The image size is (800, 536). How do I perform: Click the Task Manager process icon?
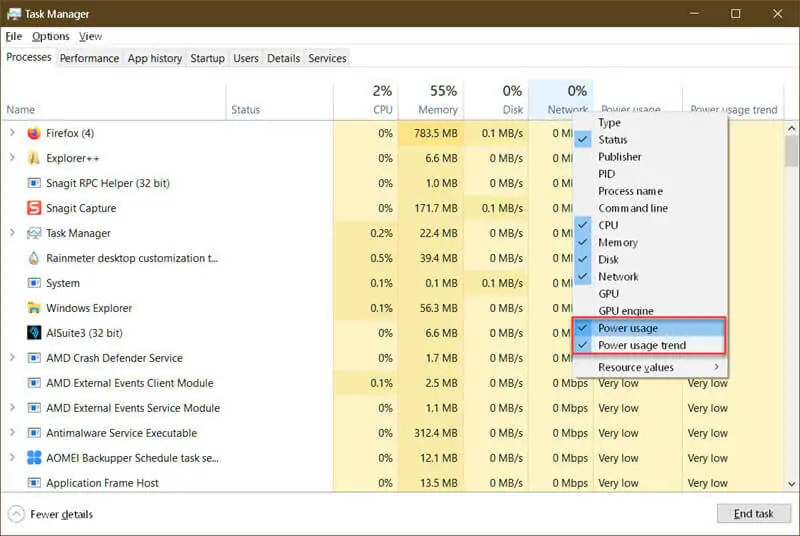(34, 233)
